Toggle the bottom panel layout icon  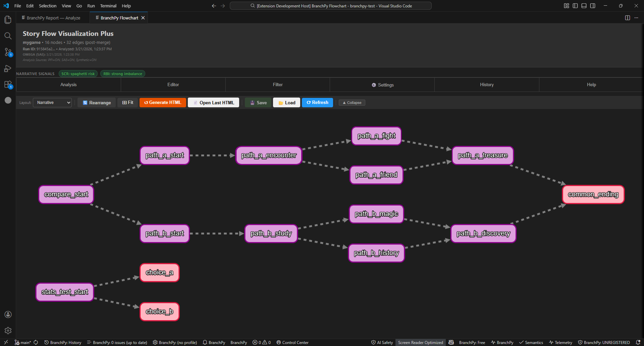584,6
